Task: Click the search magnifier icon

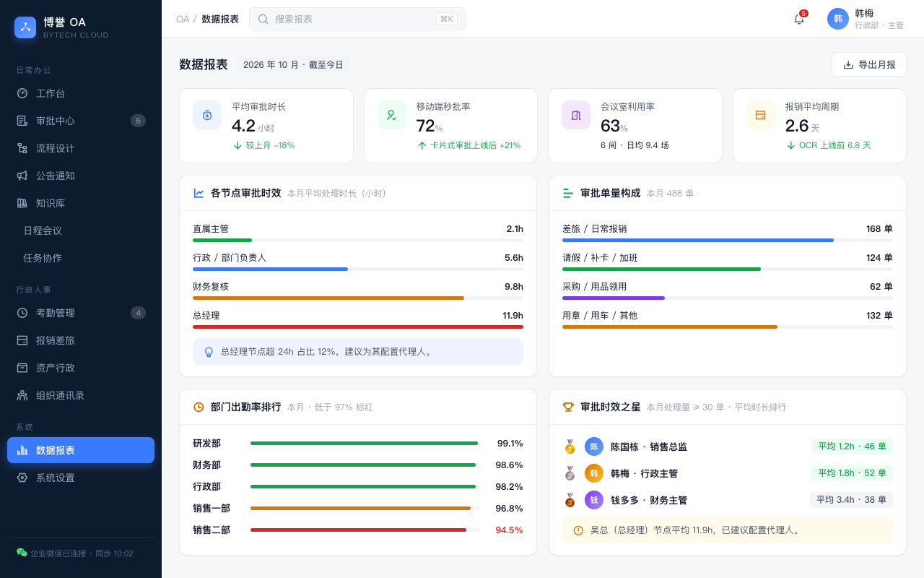Action: (263, 19)
